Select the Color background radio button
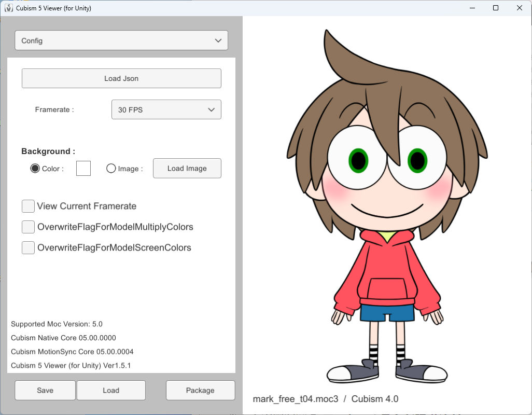Screen dimensions: 532x415 click(35, 169)
